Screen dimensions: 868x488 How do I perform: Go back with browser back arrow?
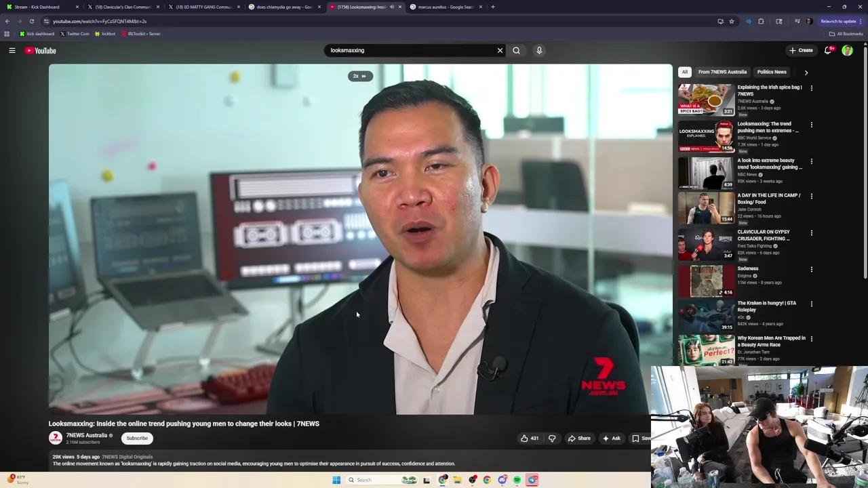pyautogui.click(x=7, y=21)
